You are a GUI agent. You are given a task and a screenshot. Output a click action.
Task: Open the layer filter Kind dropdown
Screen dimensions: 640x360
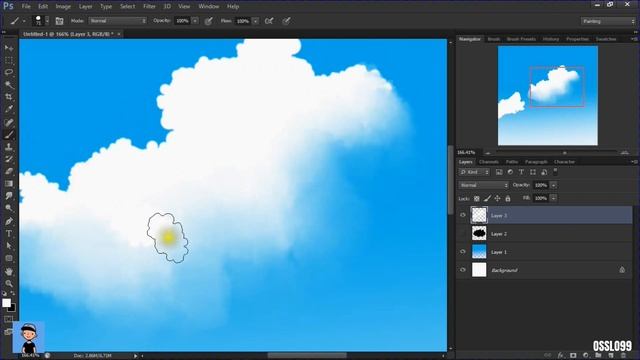[474, 172]
